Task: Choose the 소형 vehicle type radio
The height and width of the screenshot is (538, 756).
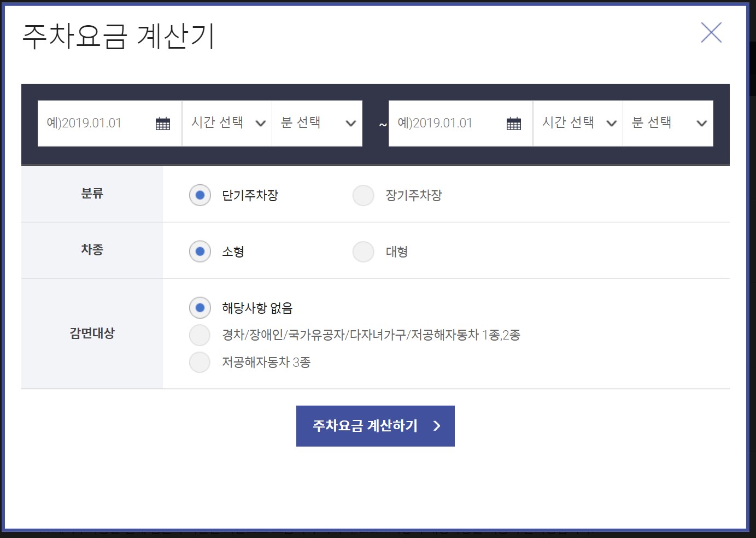Action: (x=200, y=252)
